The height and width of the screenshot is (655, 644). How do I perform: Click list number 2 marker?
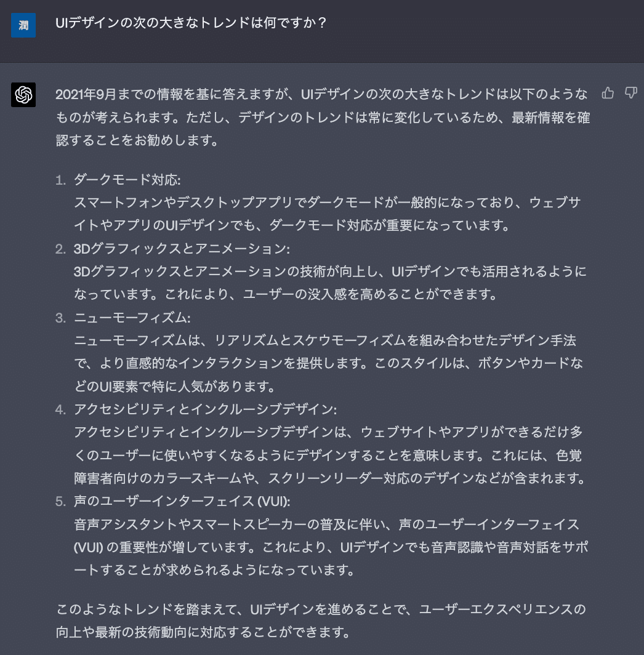60,249
